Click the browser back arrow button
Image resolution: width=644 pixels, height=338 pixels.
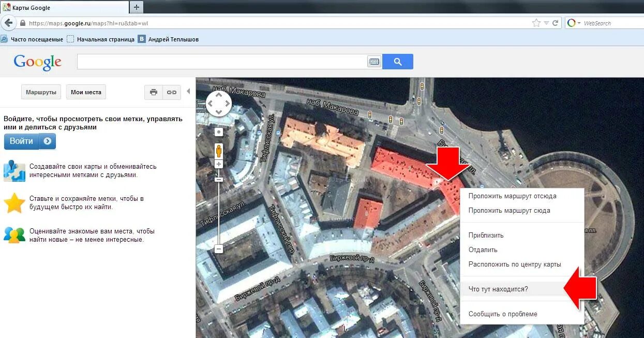(8, 23)
